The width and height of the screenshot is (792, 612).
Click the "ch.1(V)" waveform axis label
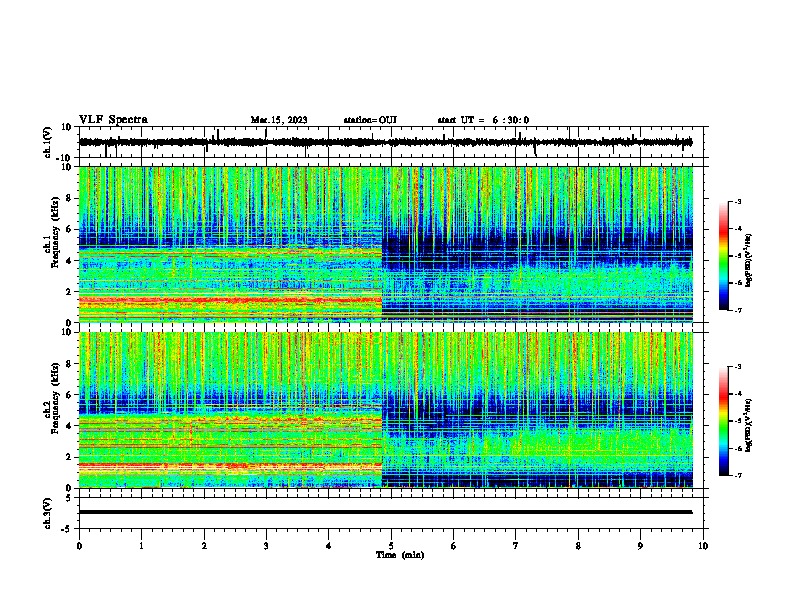click(x=48, y=142)
